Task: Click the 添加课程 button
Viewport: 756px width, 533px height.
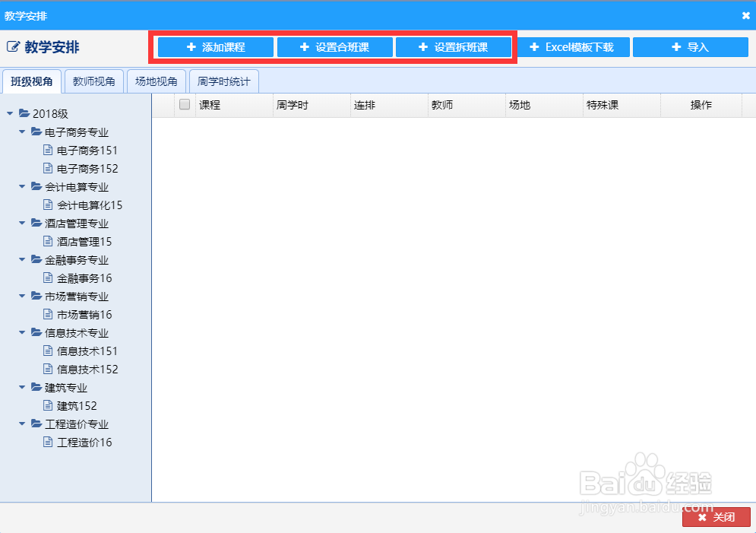Action: [214, 46]
